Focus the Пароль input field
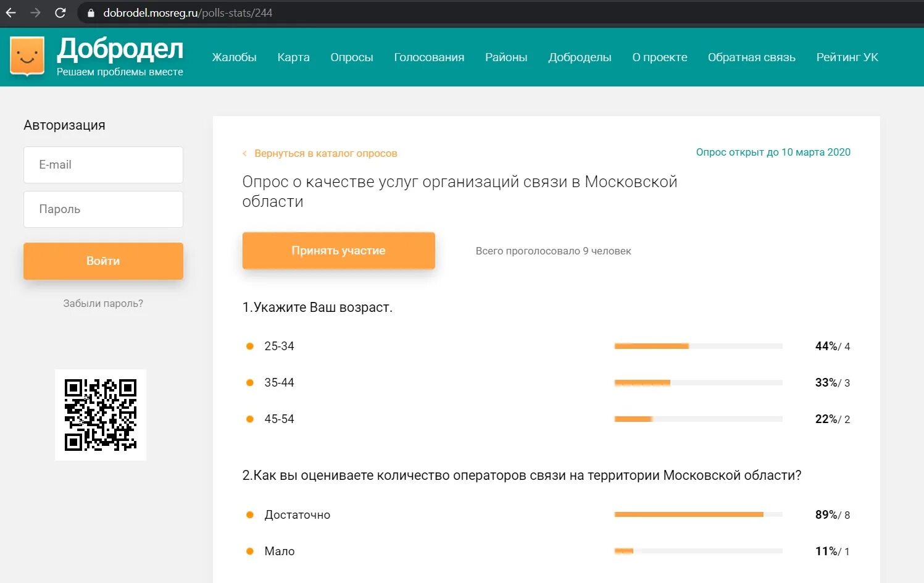Viewport: 924px width, 583px height. tap(103, 209)
